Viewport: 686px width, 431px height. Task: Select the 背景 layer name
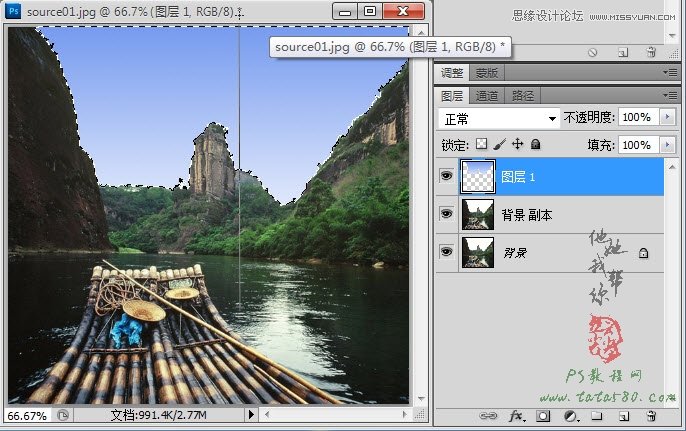coord(515,252)
